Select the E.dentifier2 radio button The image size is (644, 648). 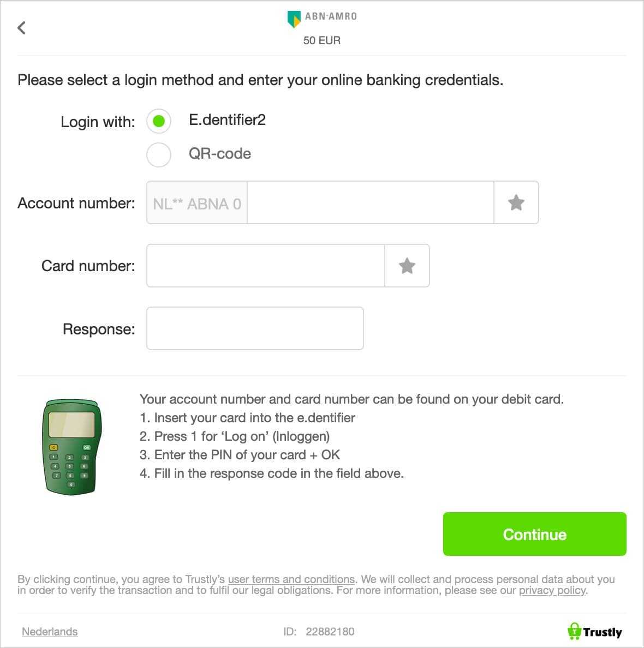(159, 121)
